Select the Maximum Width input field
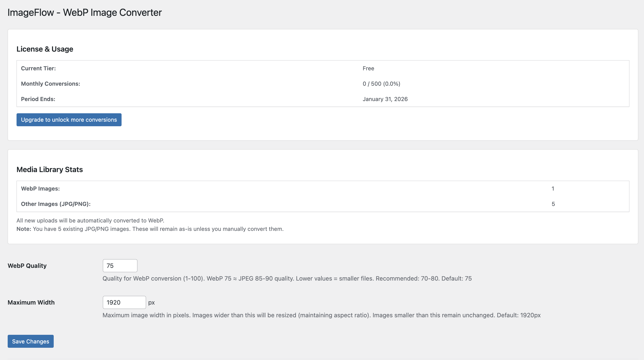The image size is (644, 360). tap(124, 302)
